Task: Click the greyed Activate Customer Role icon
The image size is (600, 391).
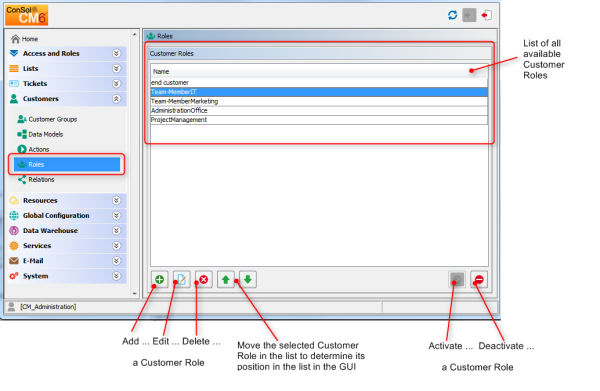Action: (457, 280)
